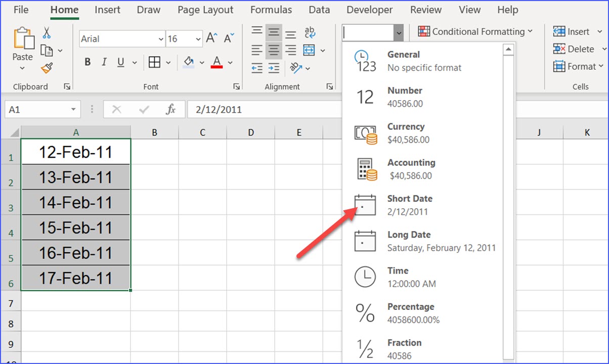Screen dimensions: 609x364
Task: Decrease font size with smaller A
Action: 229,38
